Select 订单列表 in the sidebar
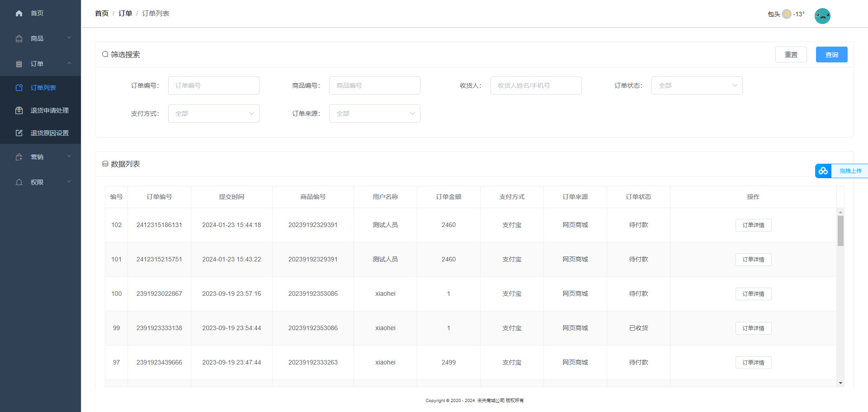Screen dimensions: 868x412 click(43, 88)
